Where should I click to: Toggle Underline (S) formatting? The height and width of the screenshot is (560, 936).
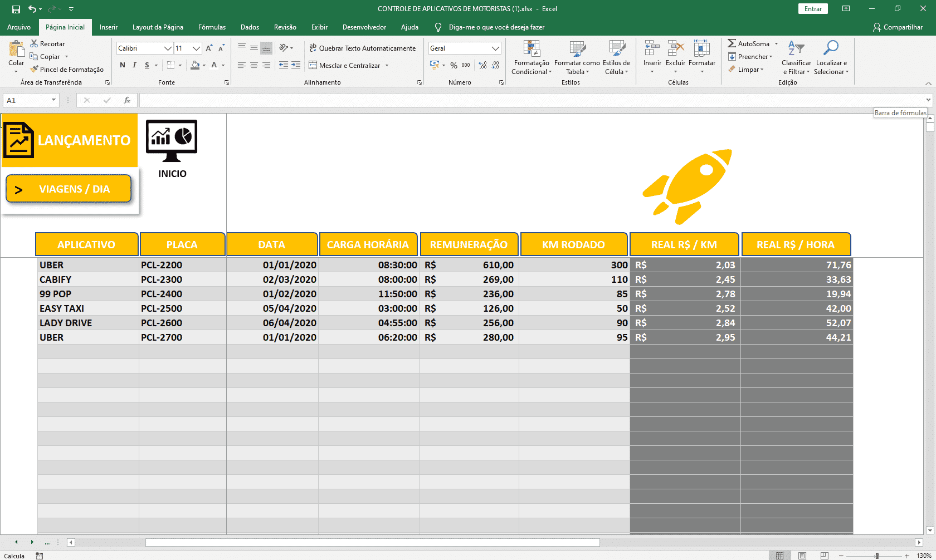coord(147,65)
